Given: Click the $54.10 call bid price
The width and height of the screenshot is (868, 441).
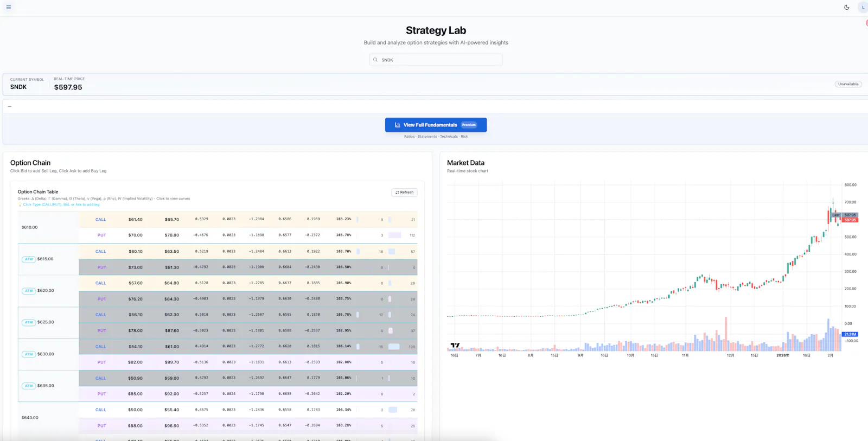Looking at the screenshot, I should point(135,347).
